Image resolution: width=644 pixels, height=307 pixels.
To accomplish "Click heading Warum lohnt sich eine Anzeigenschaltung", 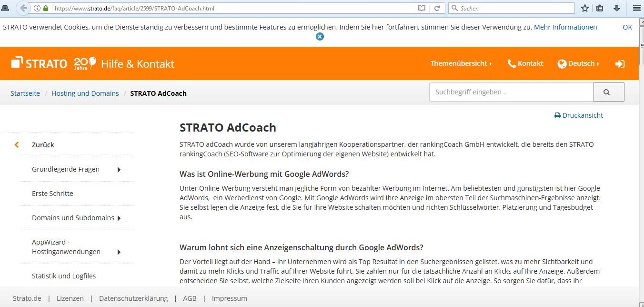I will [x=302, y=247].
